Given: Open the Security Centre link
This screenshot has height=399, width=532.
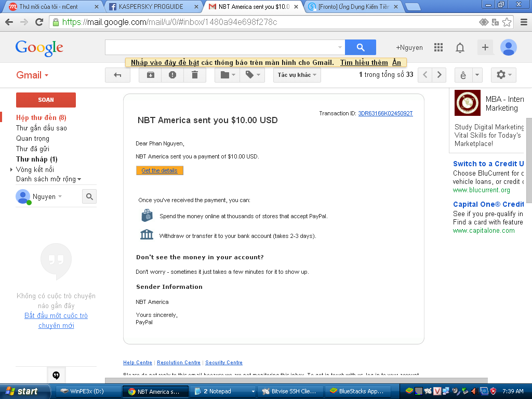Looking at the screenshot, I should 223,362.
